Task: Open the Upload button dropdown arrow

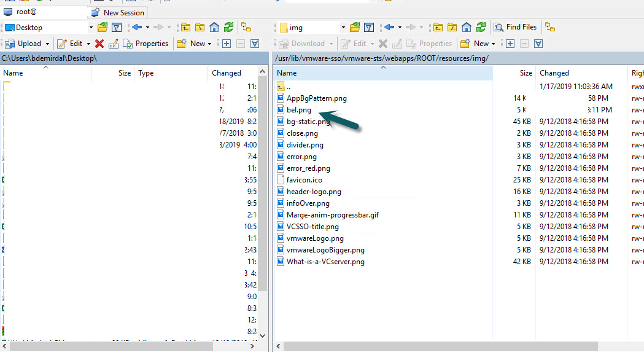Action: 47,44
